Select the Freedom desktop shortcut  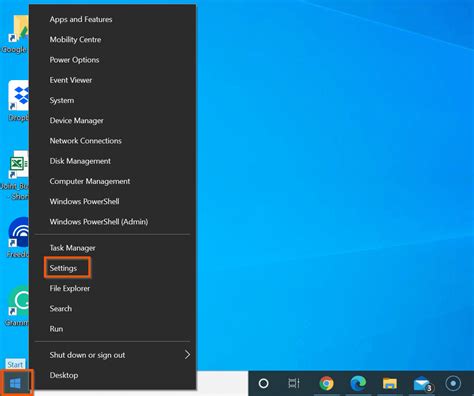[x=18, y=238]
